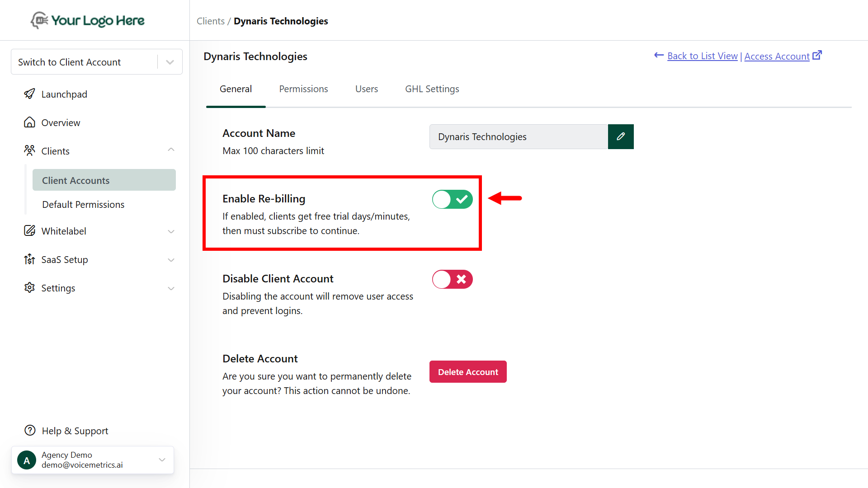Toggle the Disable Client Account switch
Image resolution: width=868 pixels, height=488 pixels.
point(452,279)
